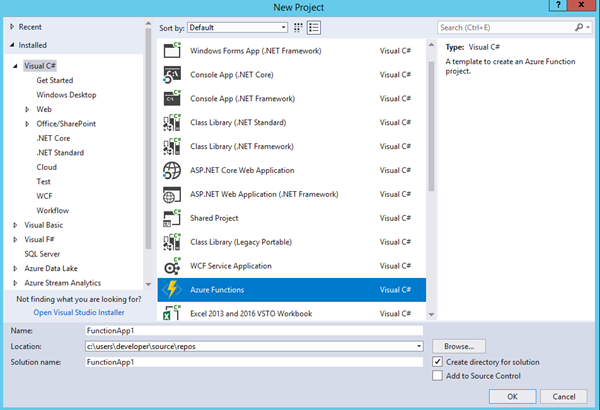
Task: Select Windows Forms App (.NET Framework) name
Action: (256, 51)
